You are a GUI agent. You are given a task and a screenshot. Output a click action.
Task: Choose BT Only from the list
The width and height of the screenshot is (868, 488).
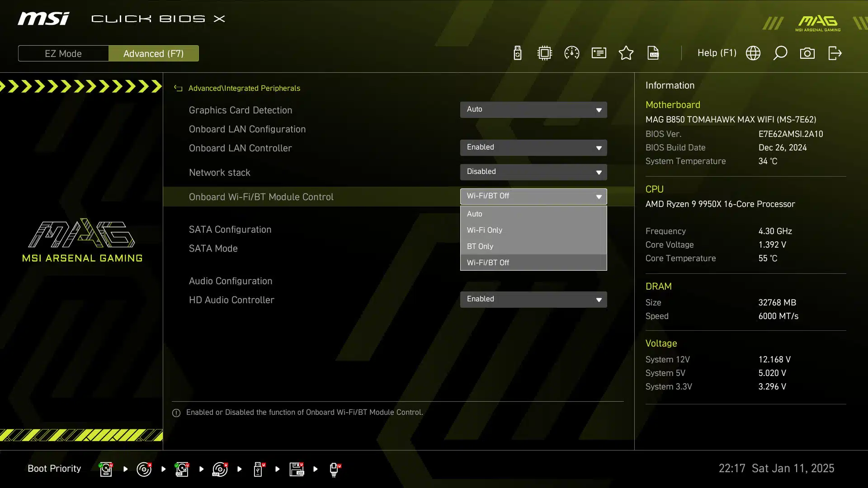click(533, 246)
